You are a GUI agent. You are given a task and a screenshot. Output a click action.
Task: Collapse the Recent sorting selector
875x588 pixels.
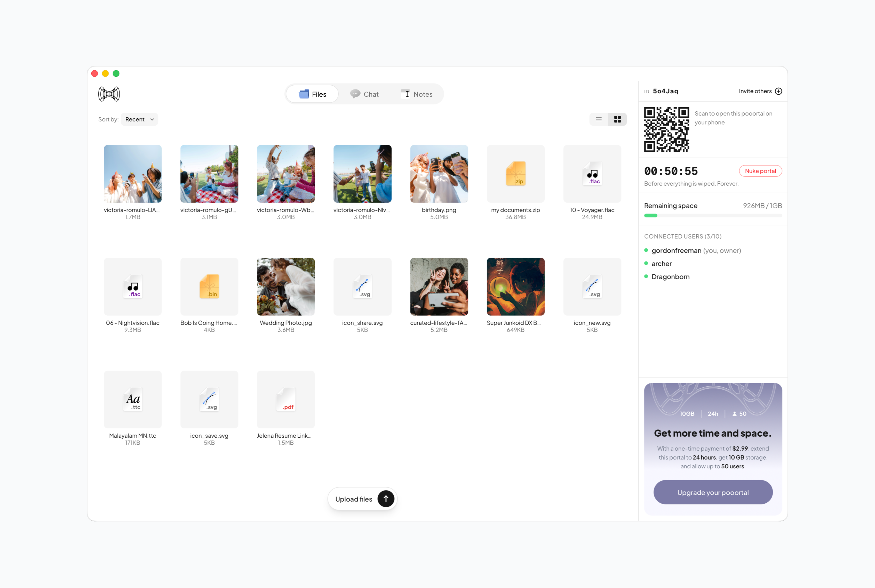click(139, 119)
